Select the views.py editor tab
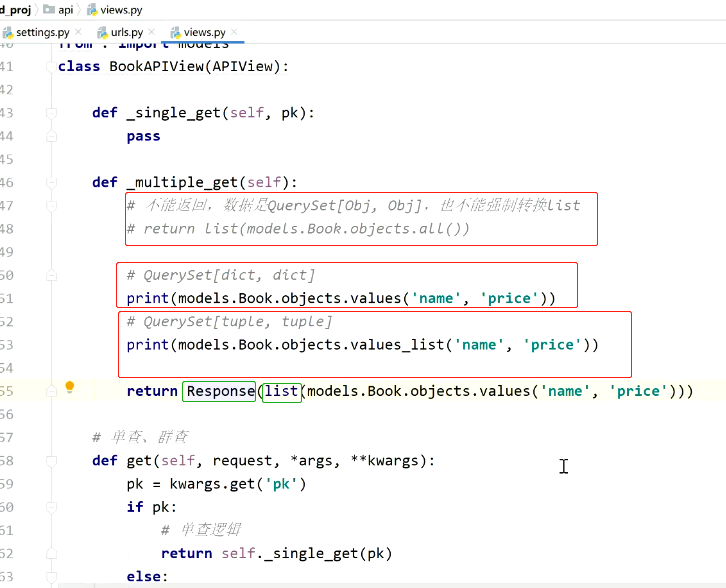The image size is (726, 588). click(204, 32)
